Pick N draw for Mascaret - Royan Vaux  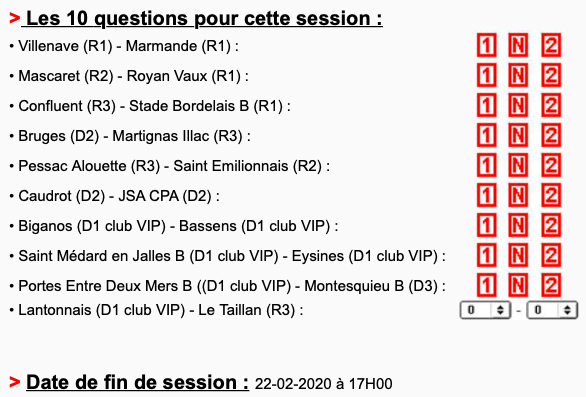click(x=518, y=75)
